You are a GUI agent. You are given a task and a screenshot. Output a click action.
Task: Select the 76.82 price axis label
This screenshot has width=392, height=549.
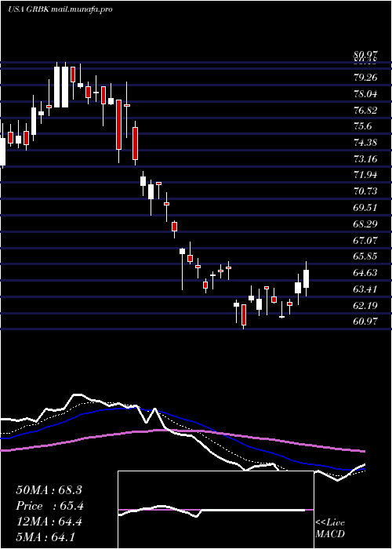pyautogui.click(x=366, y=111)
